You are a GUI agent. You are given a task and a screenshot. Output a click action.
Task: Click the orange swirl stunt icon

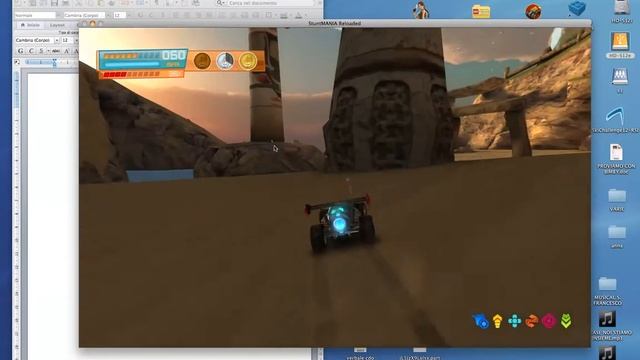[x=531, y=321]
